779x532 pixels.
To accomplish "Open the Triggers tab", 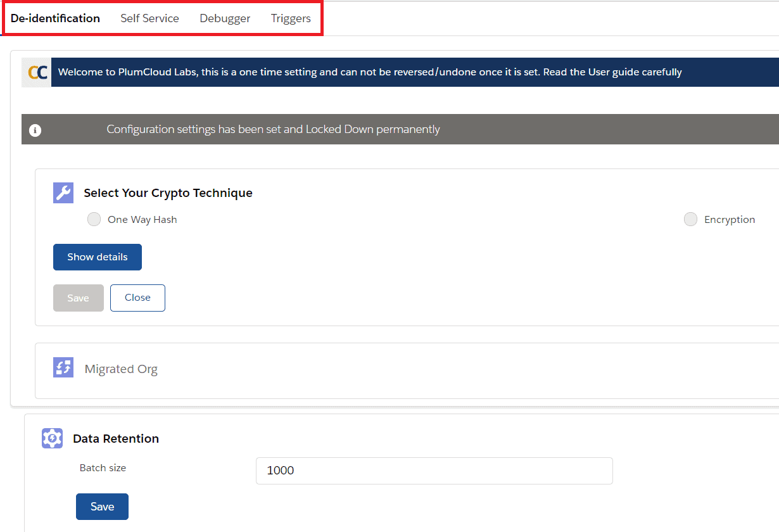I will tap(291, 18).
